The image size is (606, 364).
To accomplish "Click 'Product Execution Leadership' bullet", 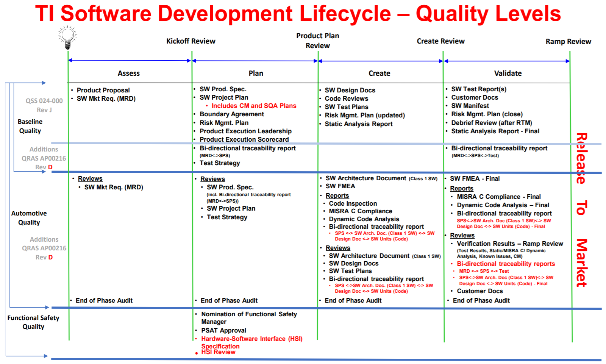I will click(x=245, y=131).
